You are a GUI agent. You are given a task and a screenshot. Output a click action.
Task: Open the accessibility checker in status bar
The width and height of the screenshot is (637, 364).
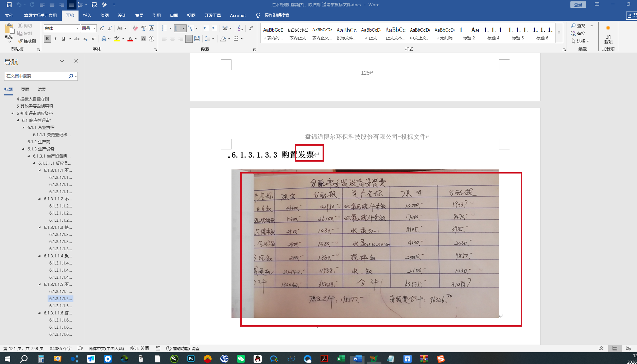coord(183,348)
